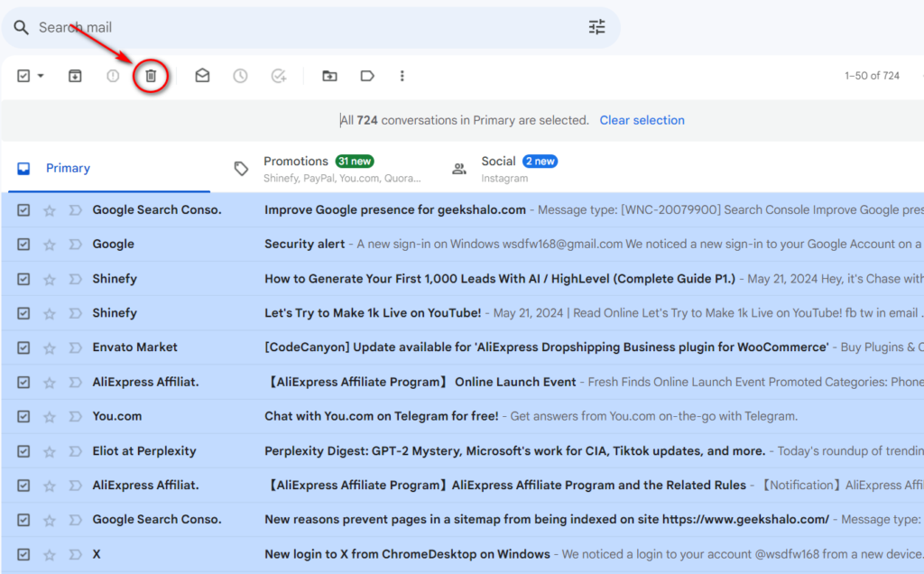Click the Clear selection link
Viewport: 924px width, 574px height.
tap(642, 120)
